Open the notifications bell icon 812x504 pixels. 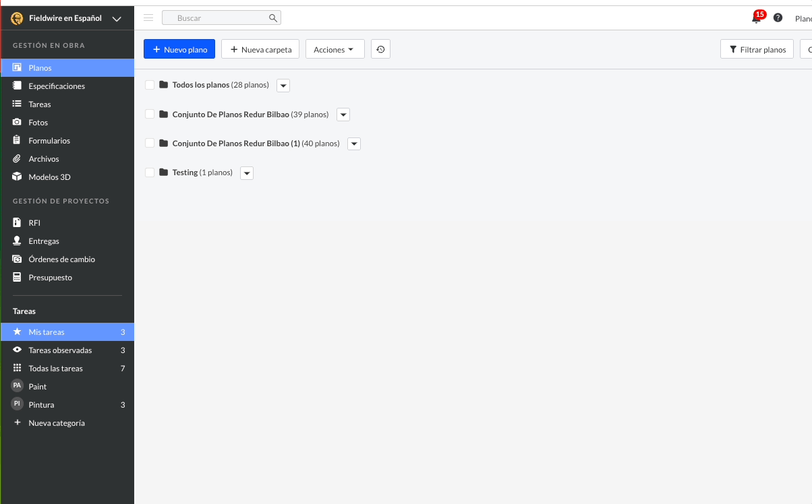click(x=757, y=18)
